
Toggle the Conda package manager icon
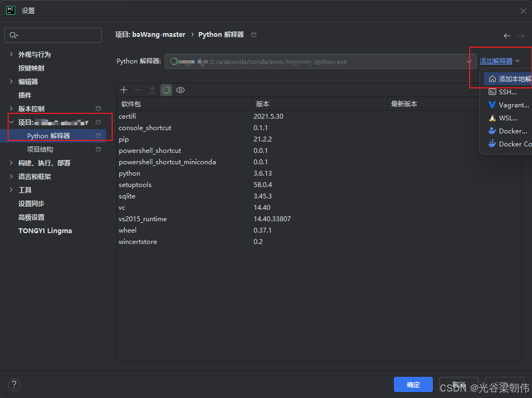point(166,90)
